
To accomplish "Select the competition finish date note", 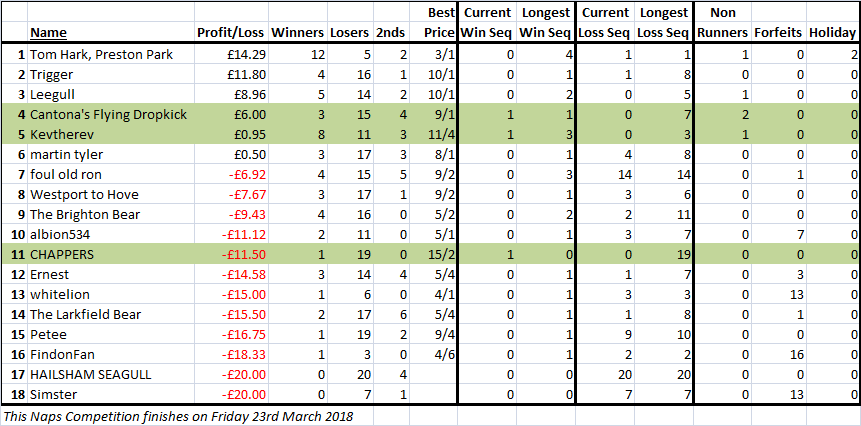I will click(177, 416).
